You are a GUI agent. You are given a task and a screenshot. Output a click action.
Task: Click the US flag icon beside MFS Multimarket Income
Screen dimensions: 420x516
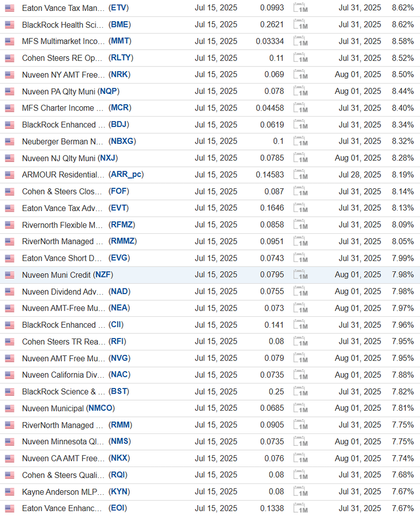[10, 41]
